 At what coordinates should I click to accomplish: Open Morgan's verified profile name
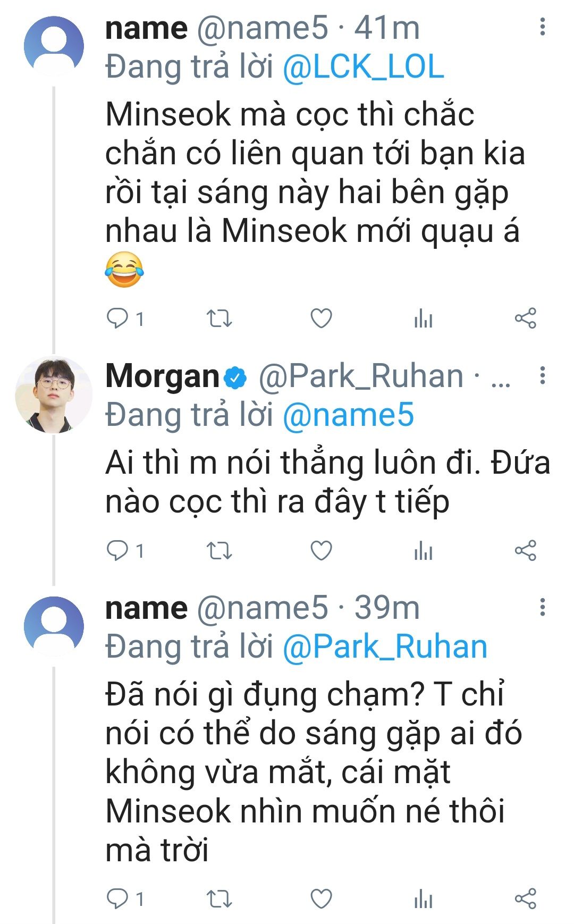point(163,376)
